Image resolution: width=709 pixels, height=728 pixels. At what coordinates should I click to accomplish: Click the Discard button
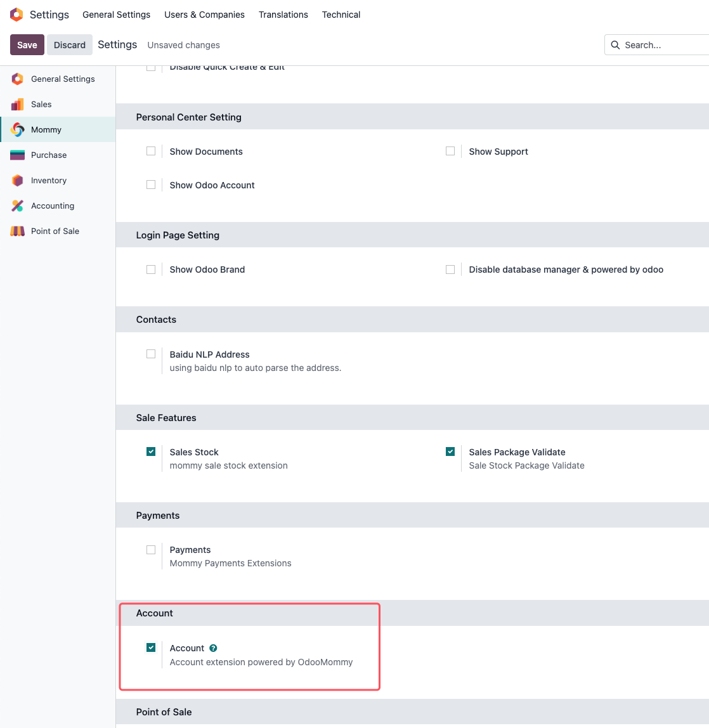[70, 44]
